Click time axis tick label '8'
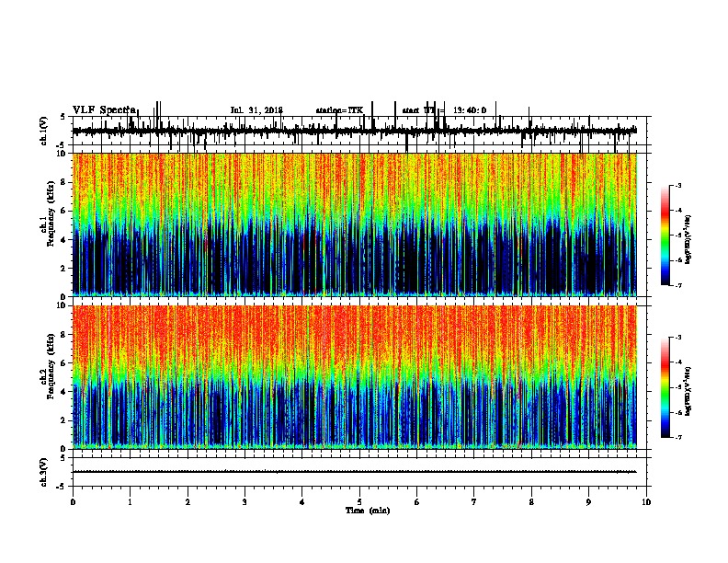Screen dimensions: 728x563 pyautogui.click(x=531, y=502)
